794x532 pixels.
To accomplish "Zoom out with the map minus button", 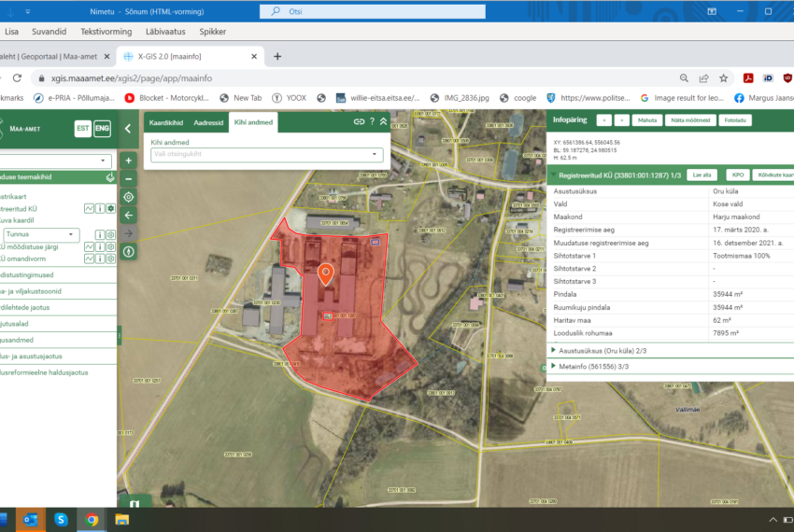I will 129,178.
